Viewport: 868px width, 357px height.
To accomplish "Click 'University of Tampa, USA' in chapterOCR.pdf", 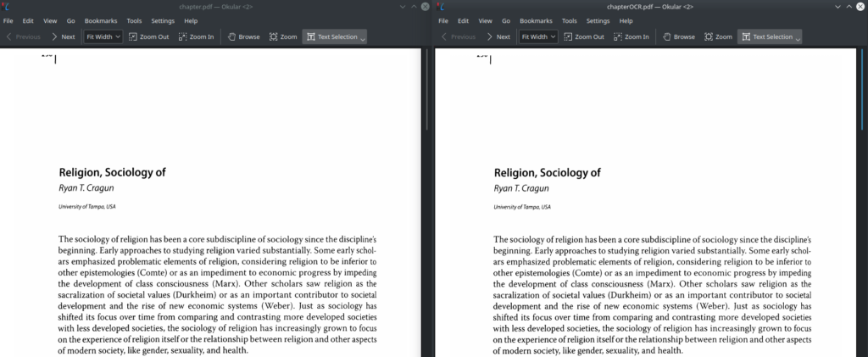I will [522, 207].
